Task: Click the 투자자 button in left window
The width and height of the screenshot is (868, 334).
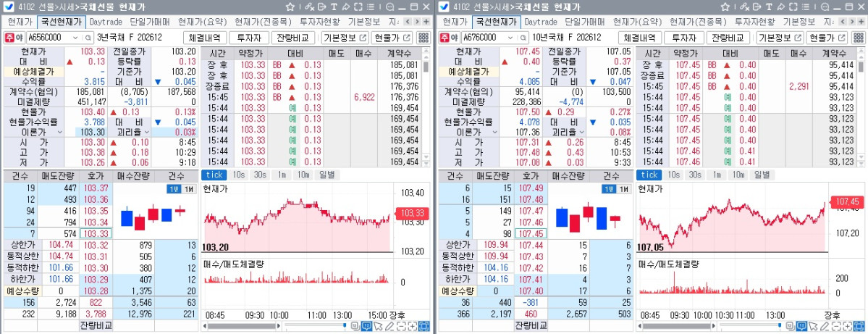Action: click(x=249, y=38)
